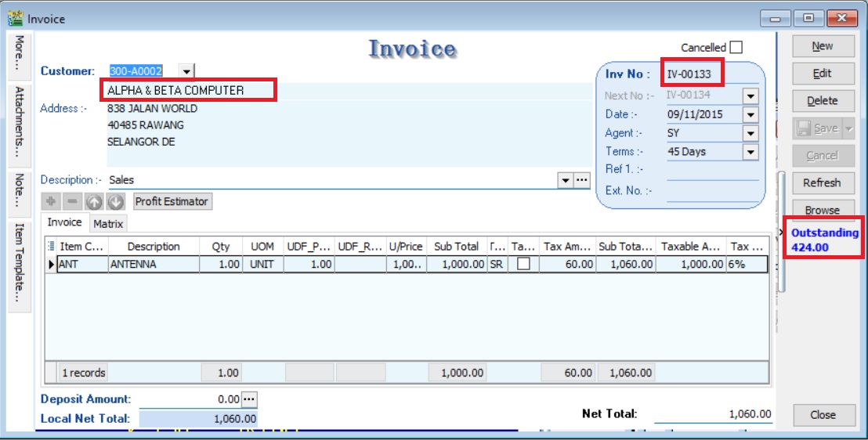Move row down with the down arrow icon

click(x=115, y=201)
